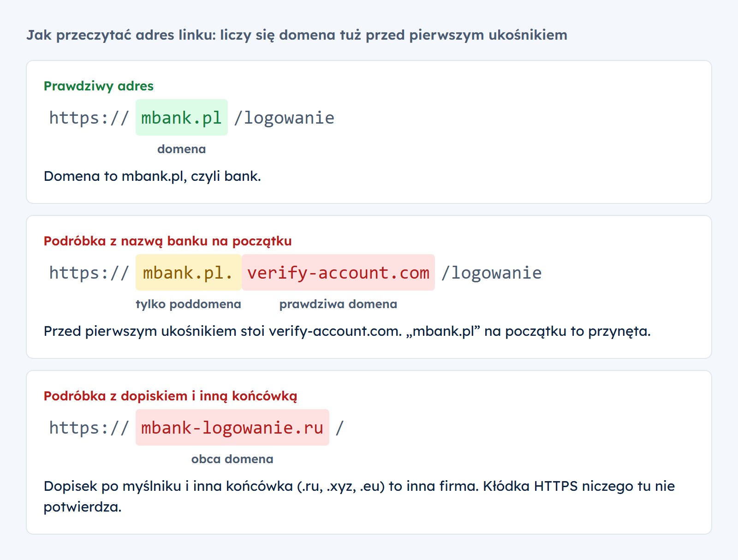Click the heading "Jak przeczytać adres linku"
This screenshot has height=560, width=738.
[x=297, y=35]
